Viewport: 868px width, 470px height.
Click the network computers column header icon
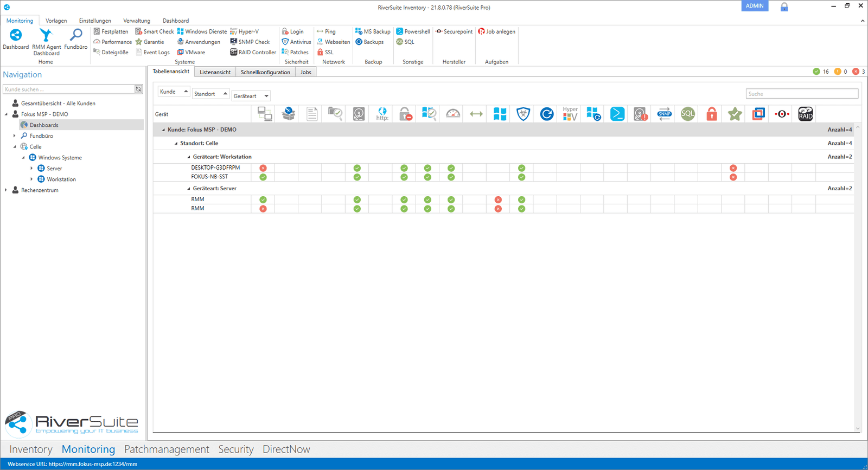tap(265, 114)
